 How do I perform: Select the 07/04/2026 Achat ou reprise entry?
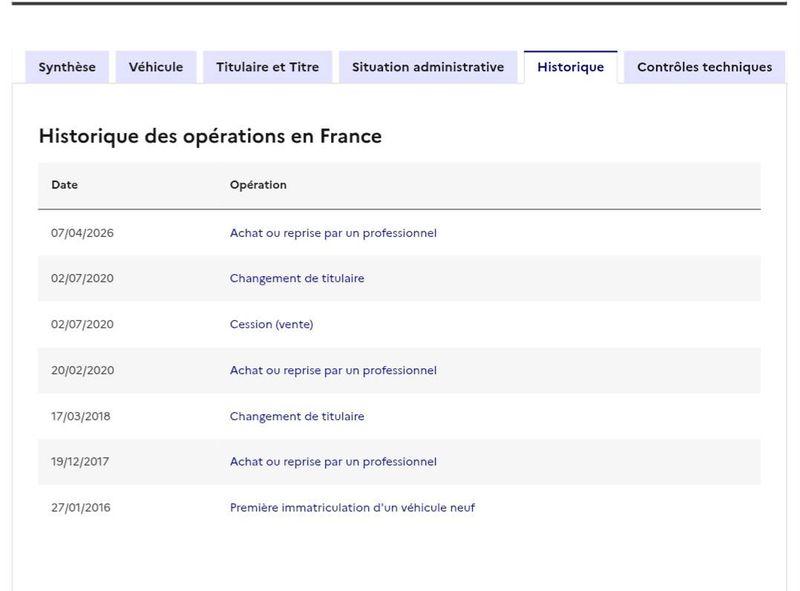pyautogui.click(x=333, y=233)
